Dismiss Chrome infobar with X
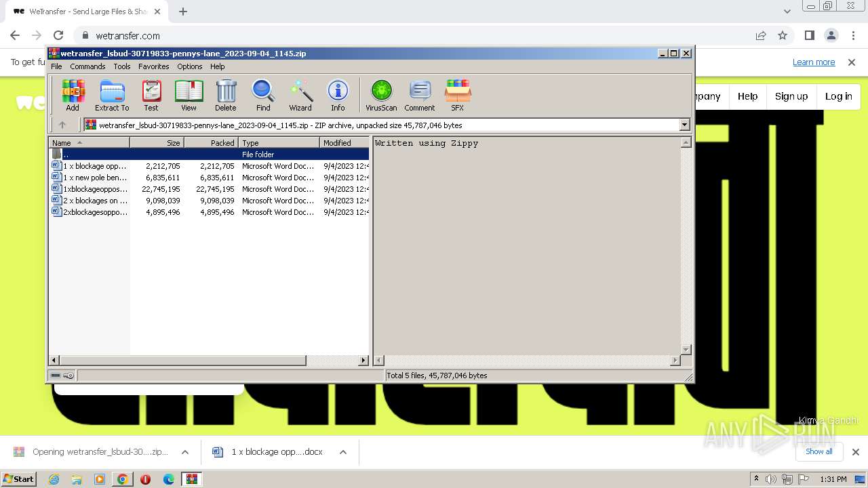The width and height of the screenshot is (868, 488). (x=852, y=62)
